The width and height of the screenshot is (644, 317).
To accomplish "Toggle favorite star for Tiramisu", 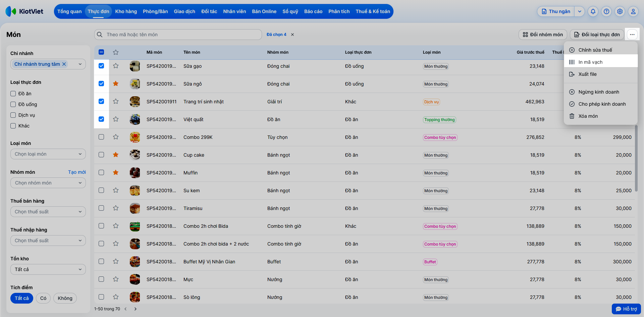I will coord(116,208).
